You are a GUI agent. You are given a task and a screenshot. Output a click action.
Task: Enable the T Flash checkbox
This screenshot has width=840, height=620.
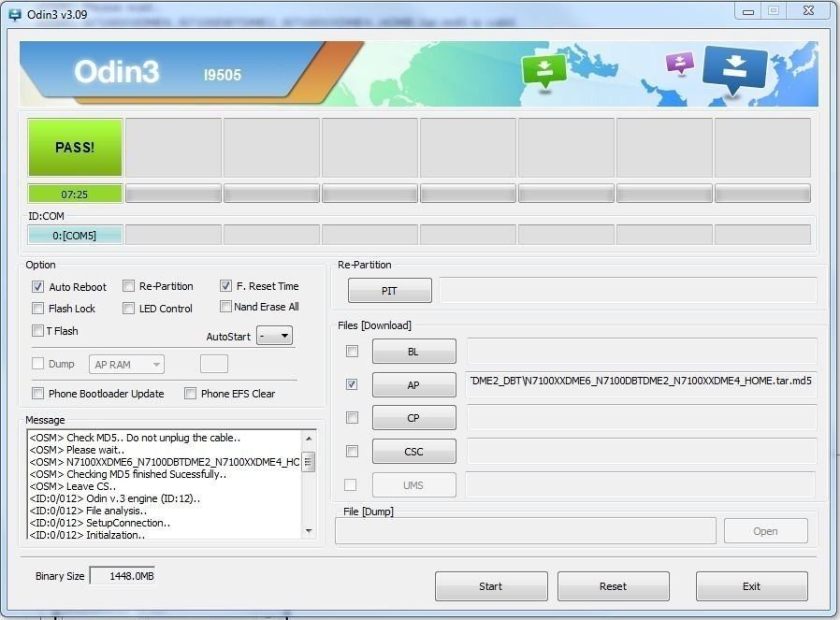click(37, 330)
